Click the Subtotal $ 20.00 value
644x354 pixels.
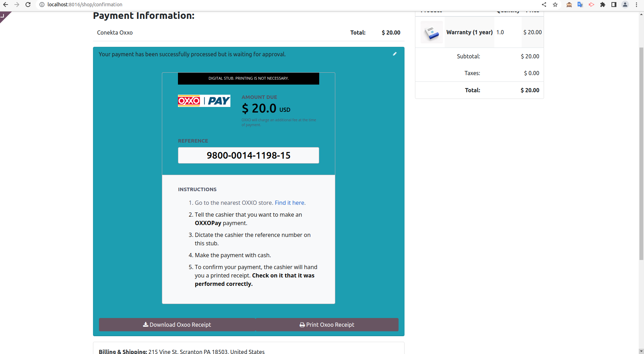click(x=530, y=56)
